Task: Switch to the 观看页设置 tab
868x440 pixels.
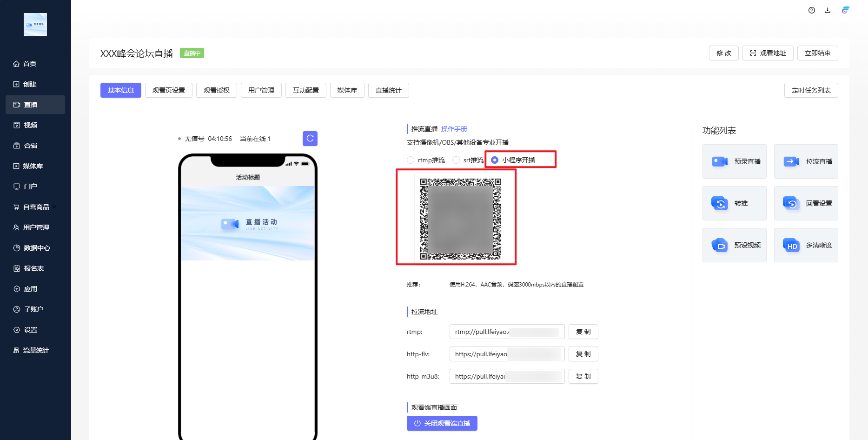Action: coord(168,90)
